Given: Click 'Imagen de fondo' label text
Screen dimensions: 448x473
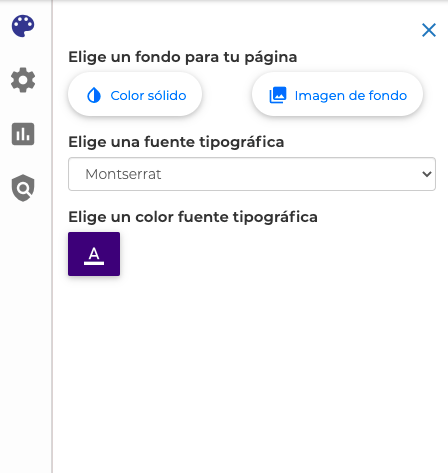Looking at the screenshot, I should (351, 96).
